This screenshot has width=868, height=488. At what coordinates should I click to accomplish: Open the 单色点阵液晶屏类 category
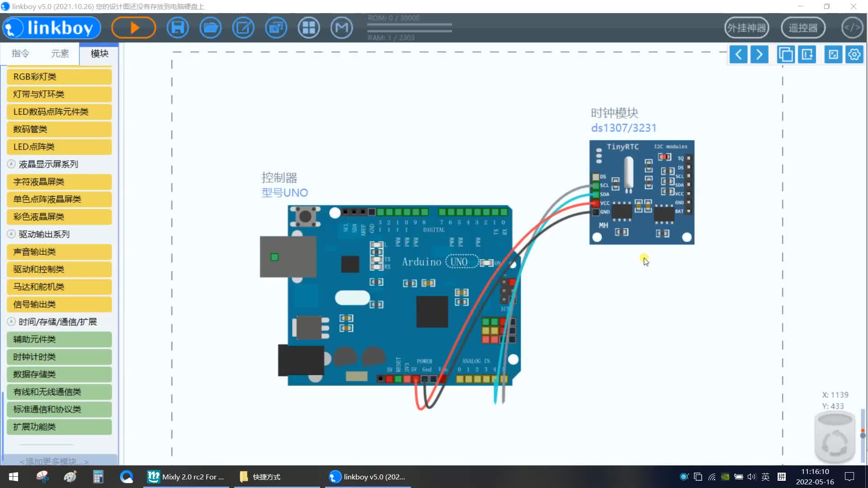point(59,199)
